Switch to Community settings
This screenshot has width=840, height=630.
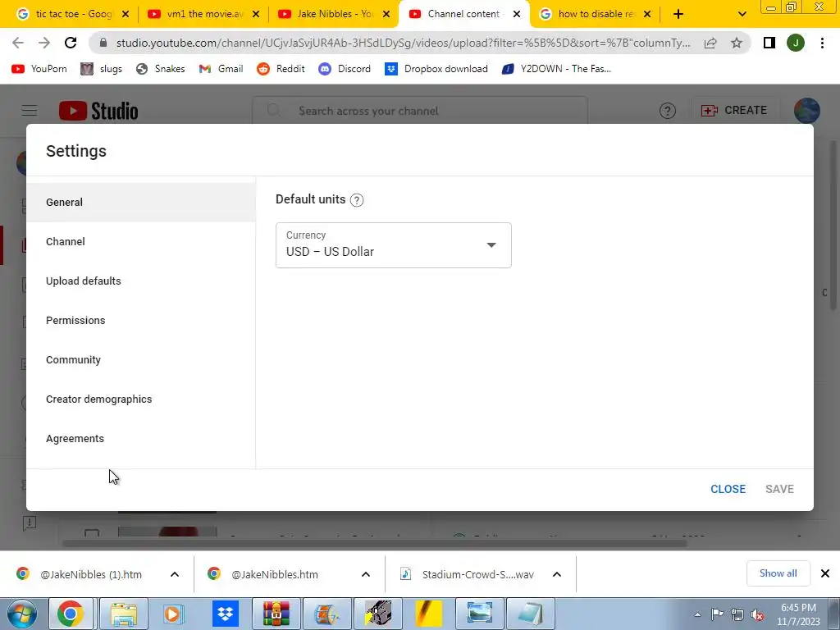[141, 360]
